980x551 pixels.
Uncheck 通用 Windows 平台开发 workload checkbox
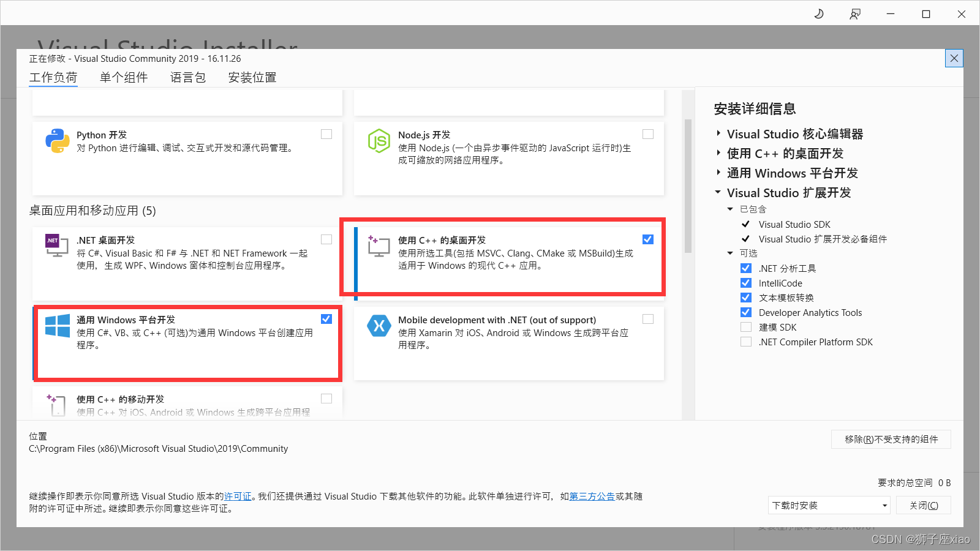pos(326,319)
